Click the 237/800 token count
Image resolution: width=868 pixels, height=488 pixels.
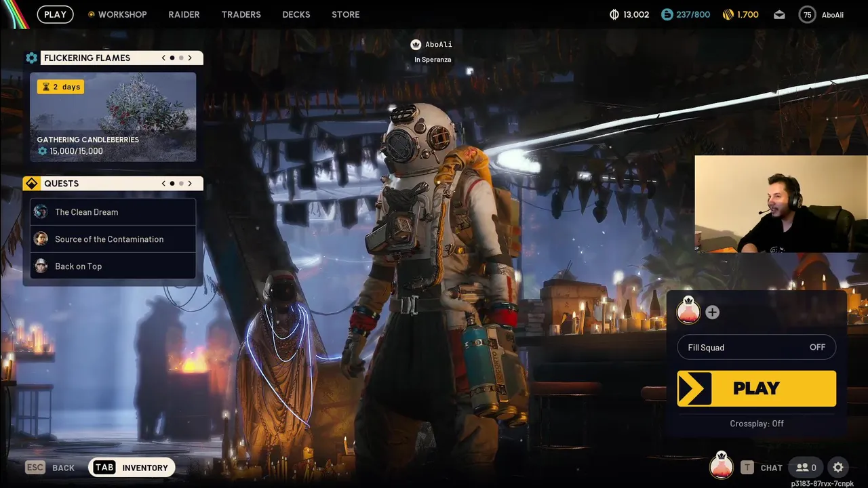pyautogui.click(x=693, y=14)
